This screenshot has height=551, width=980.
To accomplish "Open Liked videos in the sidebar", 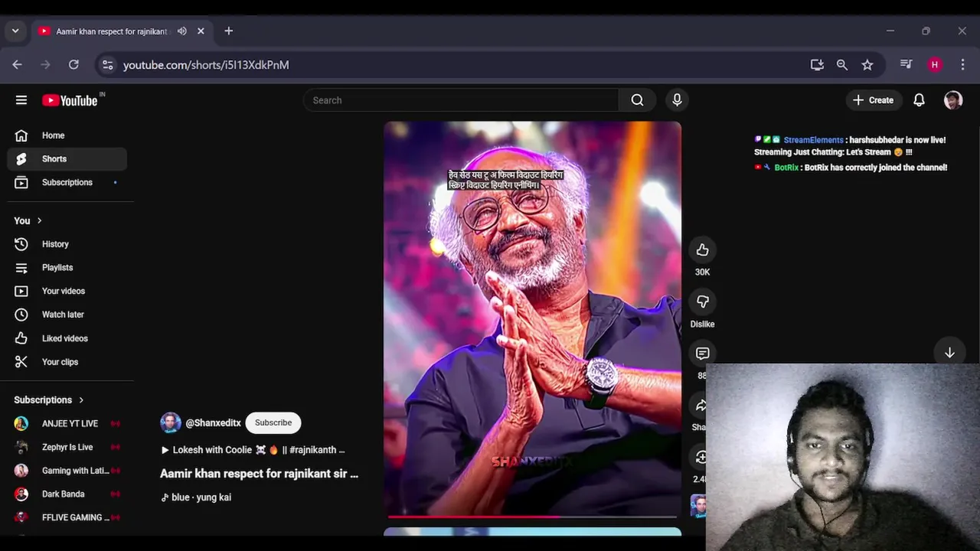I will click(67, 338).
